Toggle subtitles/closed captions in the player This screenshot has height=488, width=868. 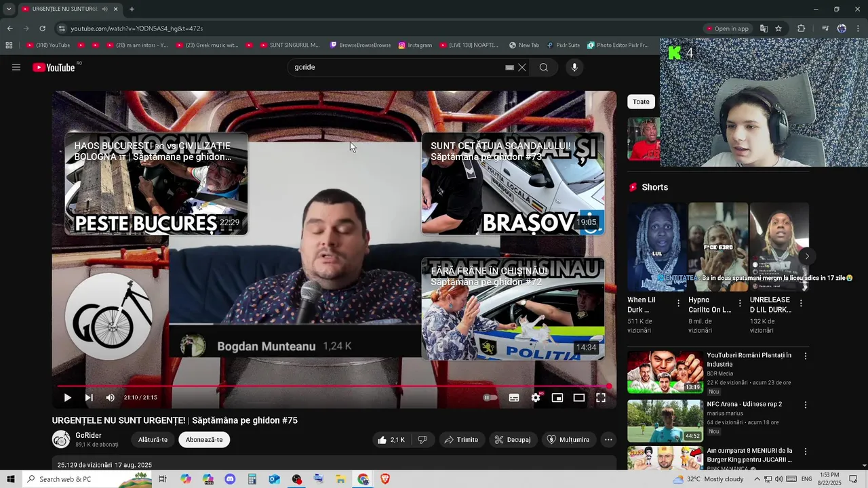514,398
